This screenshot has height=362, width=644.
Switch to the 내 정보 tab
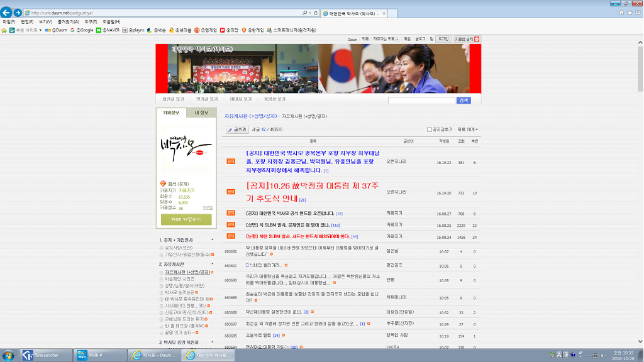pyautogui.click(x=201, y=113)
